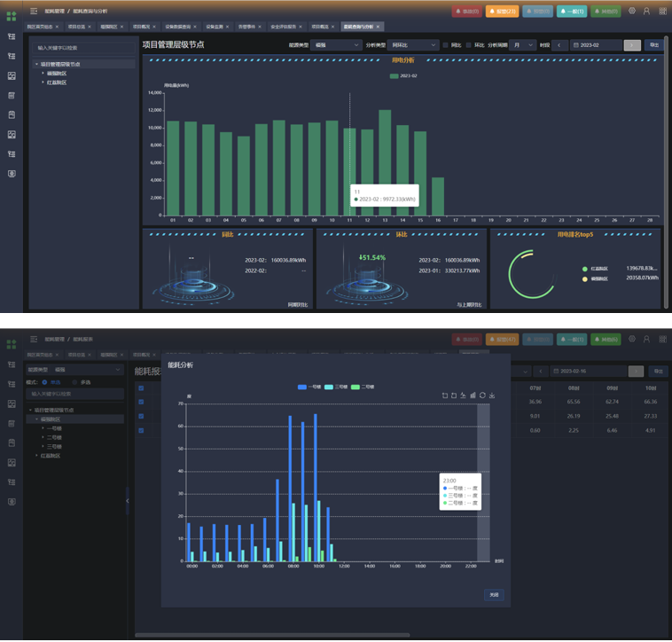Expand 红荔院区 node in the top tree
The width and height of the screenshot is (672, 642).
[x=43, y=82]
